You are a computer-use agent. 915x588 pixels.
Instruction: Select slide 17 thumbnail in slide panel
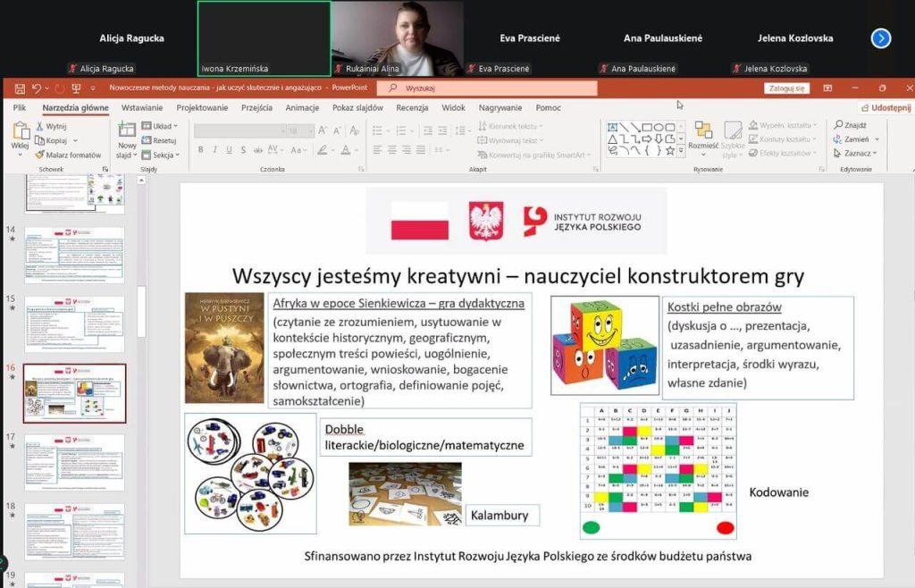pyautogui.click(x=74, y=461)
